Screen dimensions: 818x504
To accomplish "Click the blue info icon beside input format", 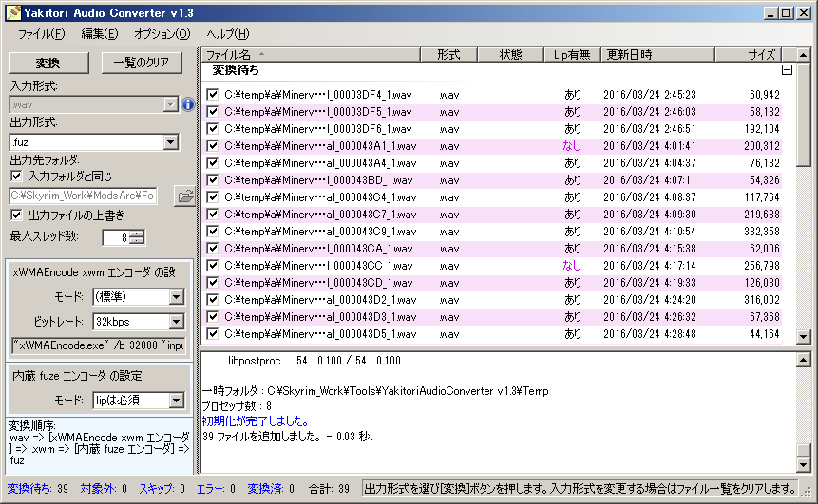I will coord(187,104).
